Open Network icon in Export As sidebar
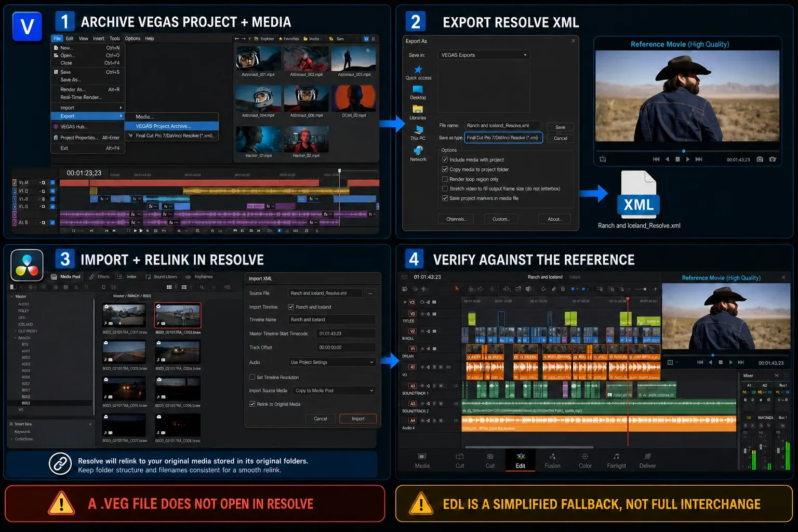This screenshot has width=798, height=532. 418,151
